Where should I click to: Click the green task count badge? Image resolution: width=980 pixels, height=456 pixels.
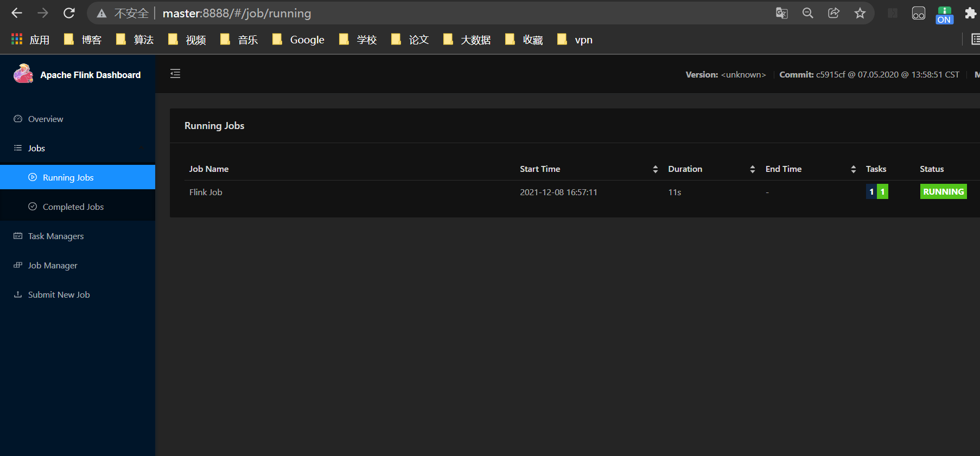[883, 192]
